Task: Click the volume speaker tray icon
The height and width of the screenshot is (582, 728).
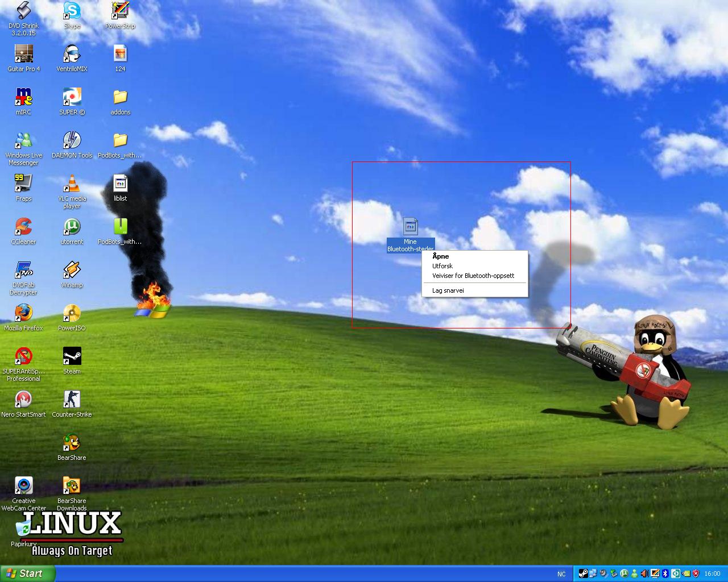Action: coord(645,573)
